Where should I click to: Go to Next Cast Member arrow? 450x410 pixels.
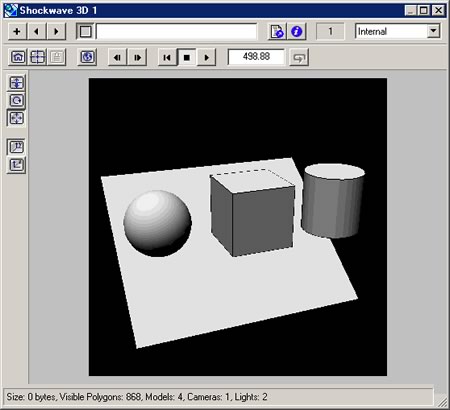(56, 32)
